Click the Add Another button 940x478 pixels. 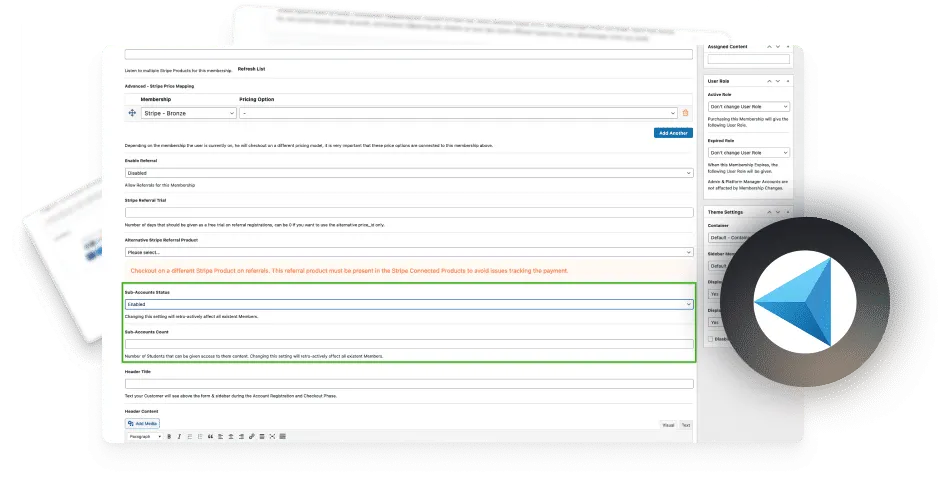[x=673, y=133]
